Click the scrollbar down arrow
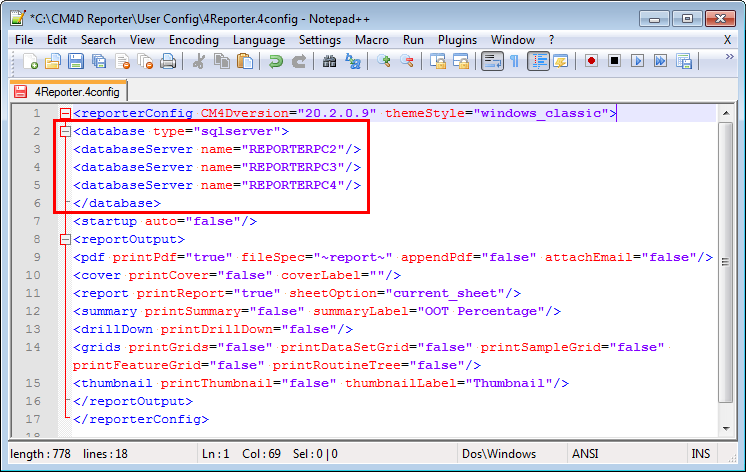The height and width of the screenshot is (472, 746). pyautogui.click(x=726, y=429)
